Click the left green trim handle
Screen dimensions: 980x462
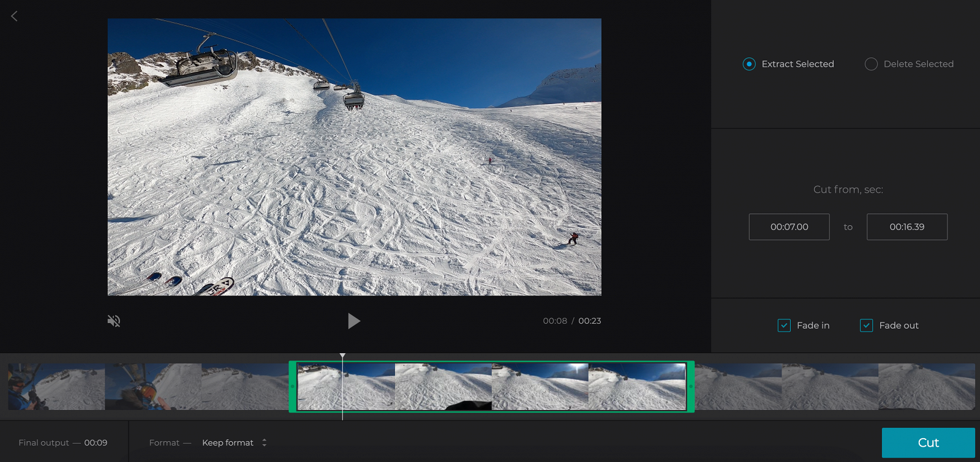293,387
